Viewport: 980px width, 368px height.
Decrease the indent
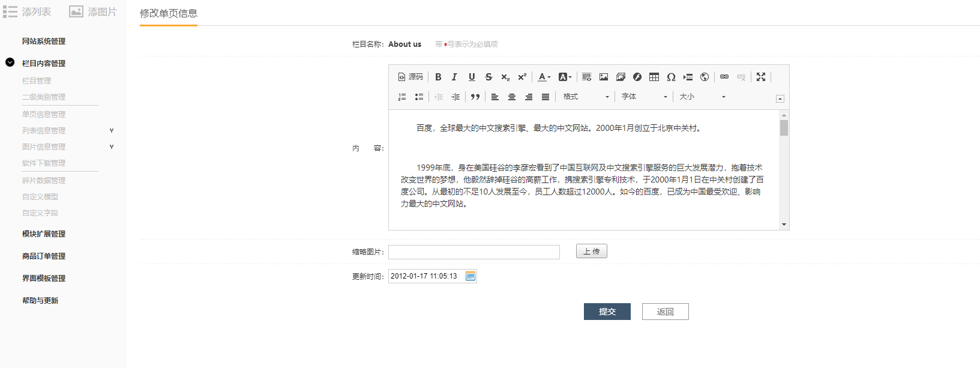(439, 97)
